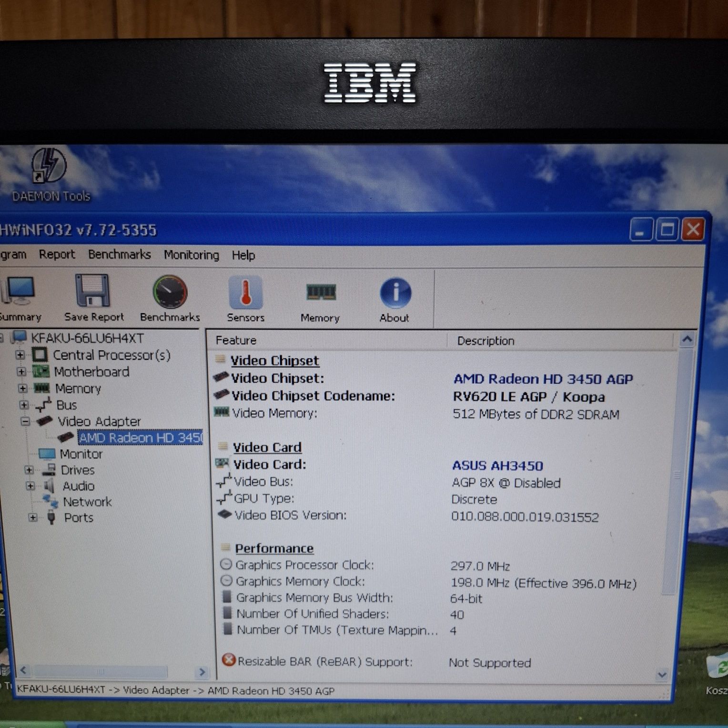Open the Help menu
This screenshot has height=728, width=728.
(x=243, y=255)
